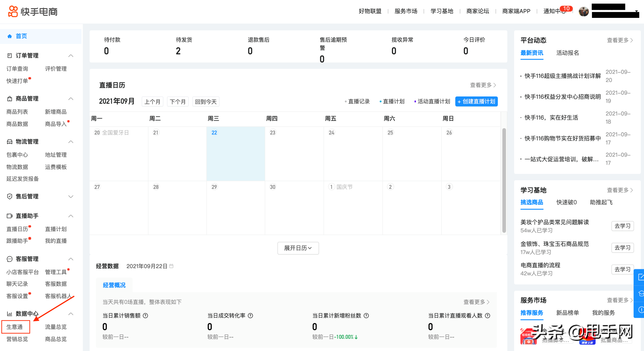This screenshot has width=644, height=351.
Task: Switch to the 快速破0 tab
Action: (x=567, y=202)
